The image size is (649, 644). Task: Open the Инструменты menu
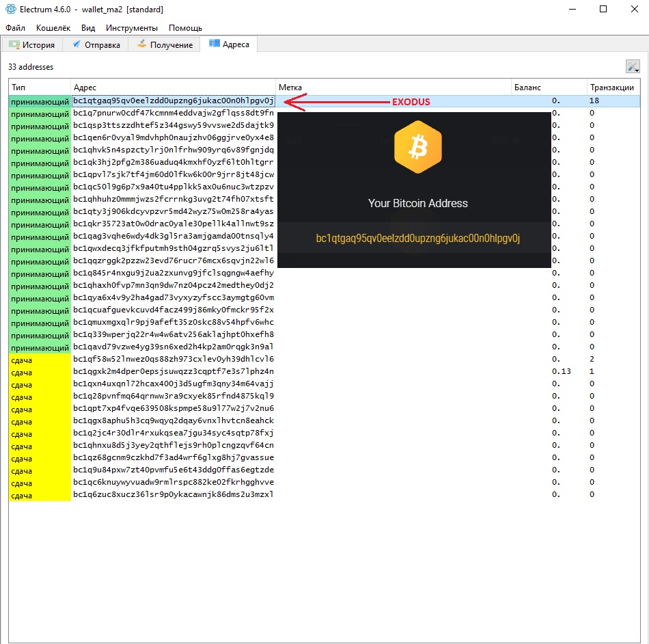pyautogui.click(x=132, y=28)
